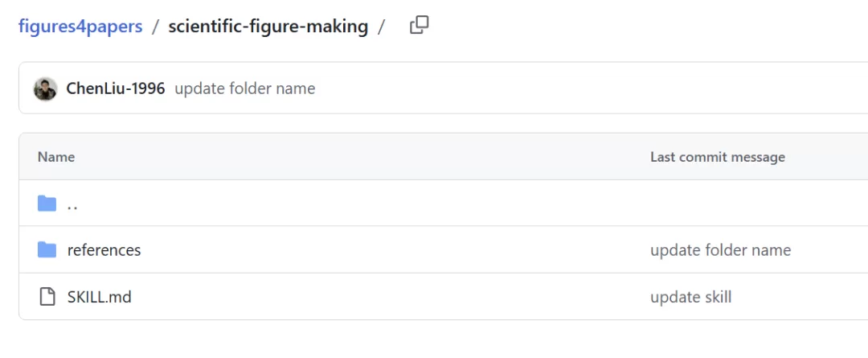
Task: Click the Last commit message column header
Action: coord(718,157)
